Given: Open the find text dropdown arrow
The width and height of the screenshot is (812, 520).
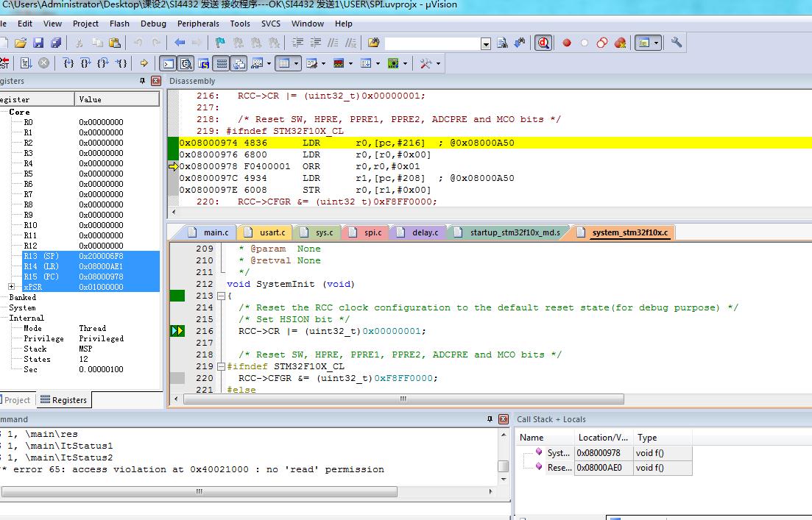Looking at the screenshot, I should (486, 43).
